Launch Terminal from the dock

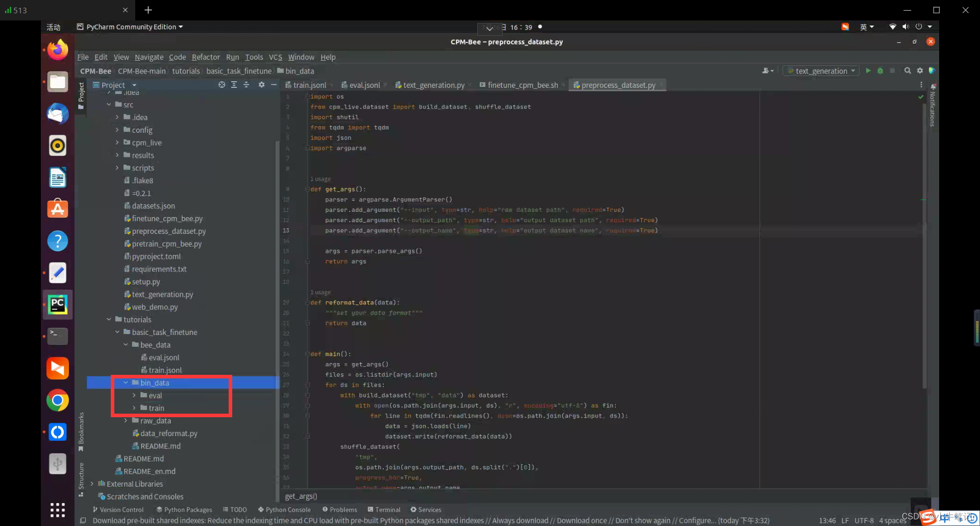tap(57, 336)
